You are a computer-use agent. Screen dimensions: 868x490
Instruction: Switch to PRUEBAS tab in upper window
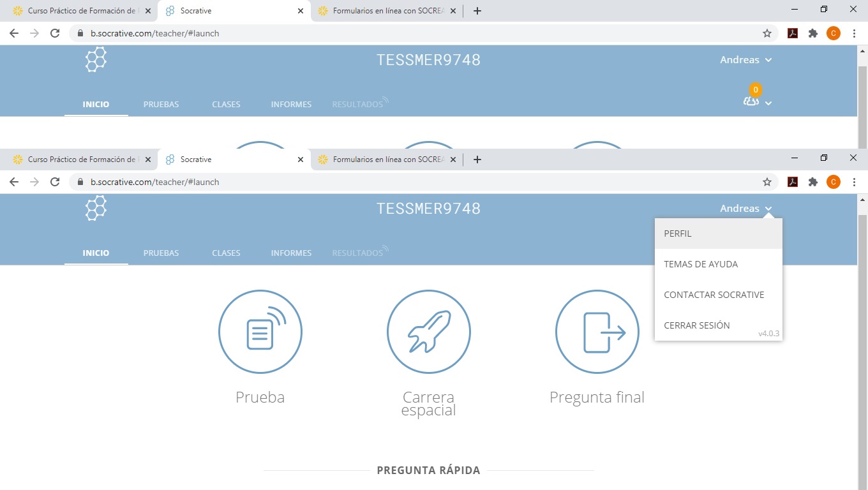(x=161, y=105)
